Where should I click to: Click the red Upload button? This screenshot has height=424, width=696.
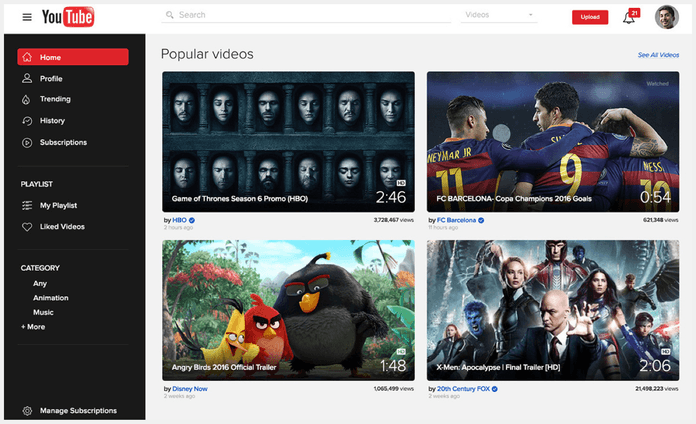click(590, 17)
